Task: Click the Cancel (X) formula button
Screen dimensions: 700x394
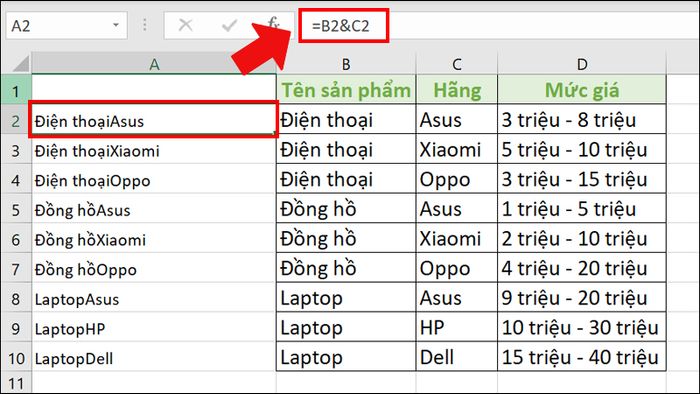Action: [185, 25]
